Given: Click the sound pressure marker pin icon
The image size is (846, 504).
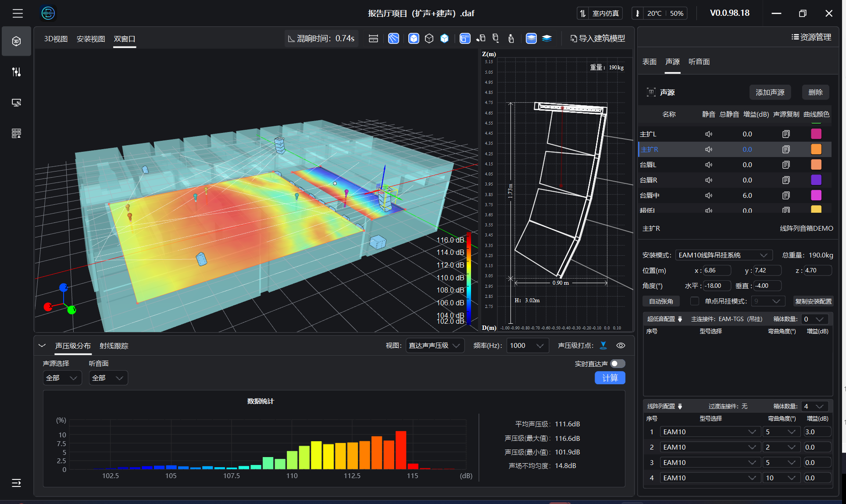Looking at the screenshot, I should tap(603, 346).
